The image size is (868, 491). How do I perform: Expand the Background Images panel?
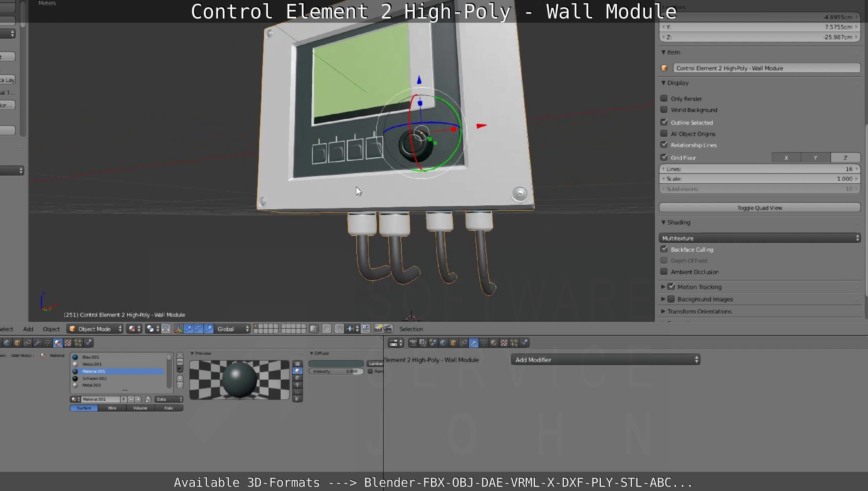[x=663, y=299]
